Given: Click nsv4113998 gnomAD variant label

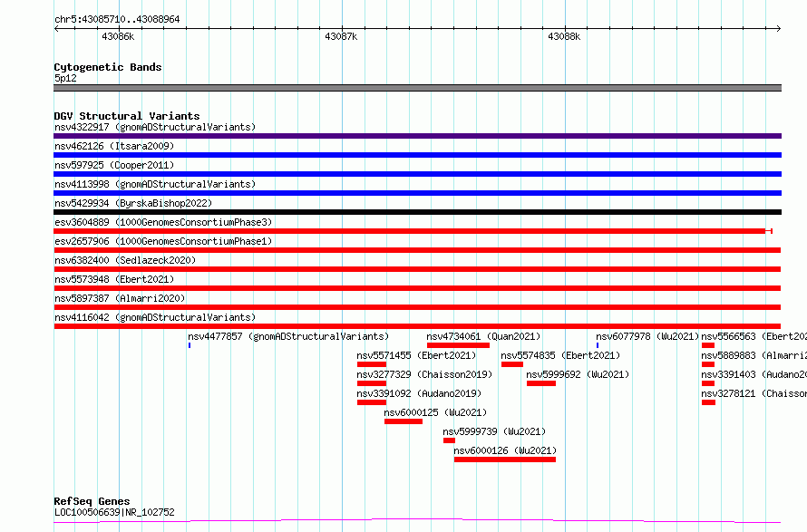Looking at the screenshot, I should (x=155, y=184).
